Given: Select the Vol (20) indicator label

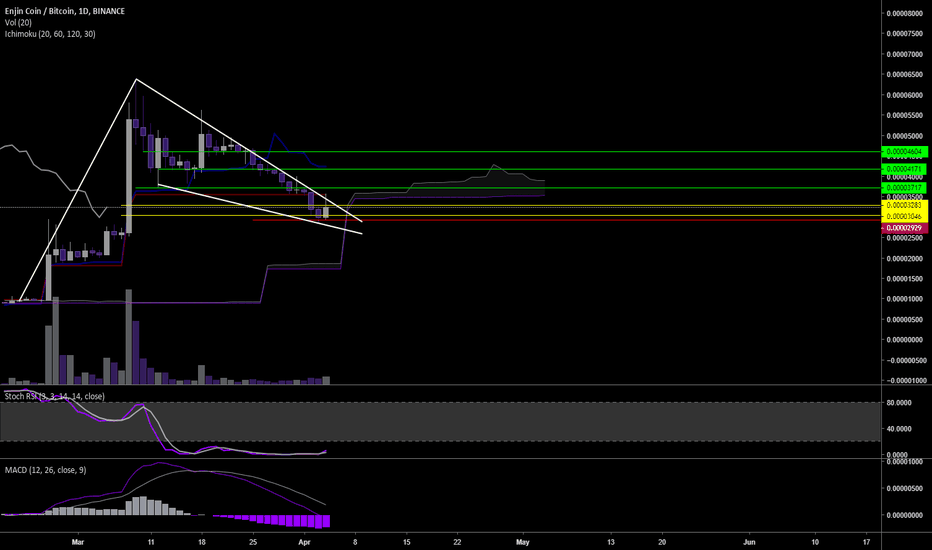Looking at the screenshot, I should click(x=18, y=23).
